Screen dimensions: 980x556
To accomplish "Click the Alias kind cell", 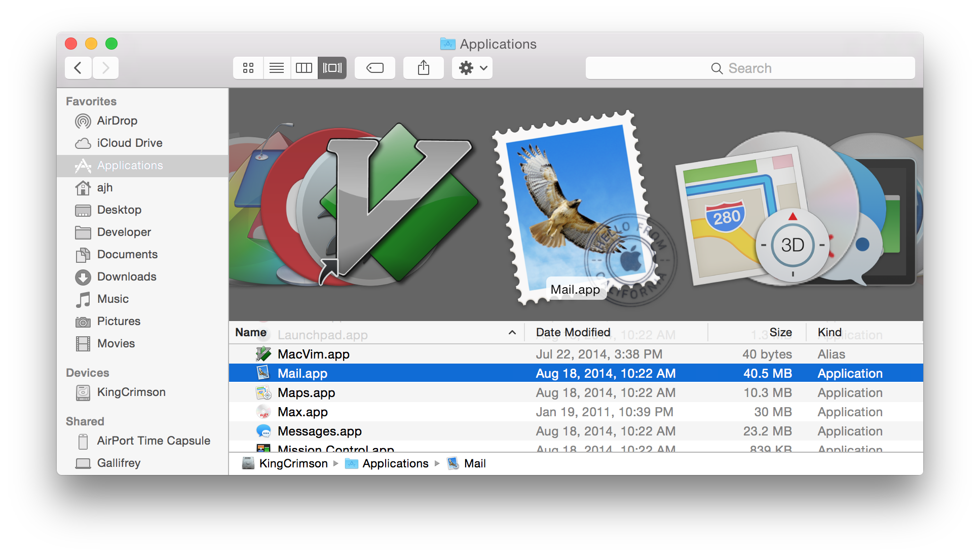I will click(x=831, y=354).
